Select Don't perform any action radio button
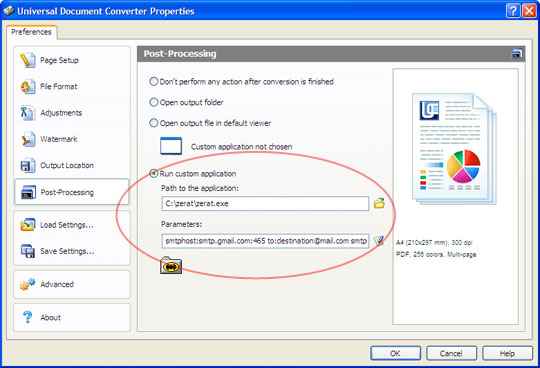 coord(154,82)
